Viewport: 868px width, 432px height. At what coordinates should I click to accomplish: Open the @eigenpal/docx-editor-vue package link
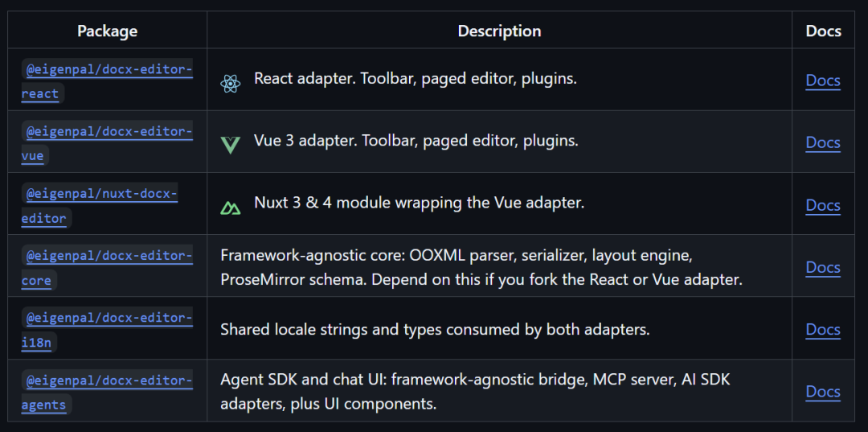107,143
